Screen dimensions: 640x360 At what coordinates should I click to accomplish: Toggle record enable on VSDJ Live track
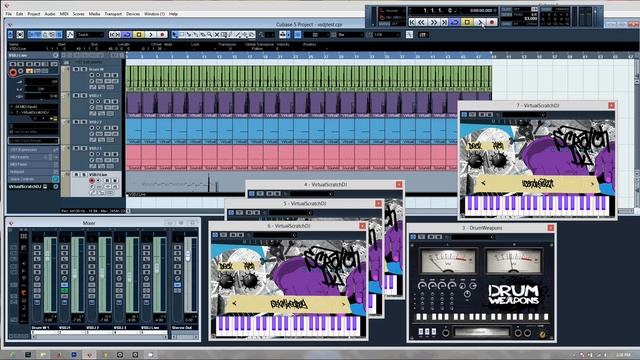[92, 180]
